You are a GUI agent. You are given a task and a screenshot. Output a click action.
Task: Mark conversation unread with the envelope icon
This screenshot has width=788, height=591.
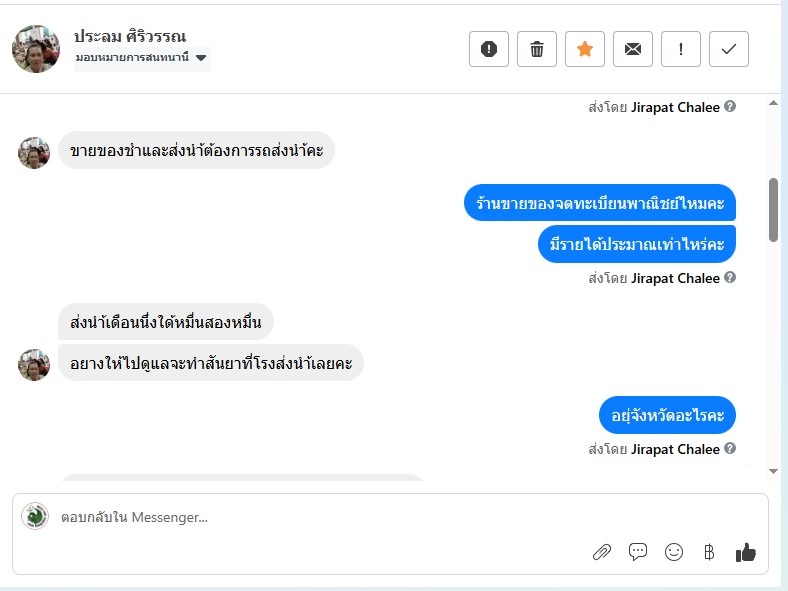[x=633, y=49]
